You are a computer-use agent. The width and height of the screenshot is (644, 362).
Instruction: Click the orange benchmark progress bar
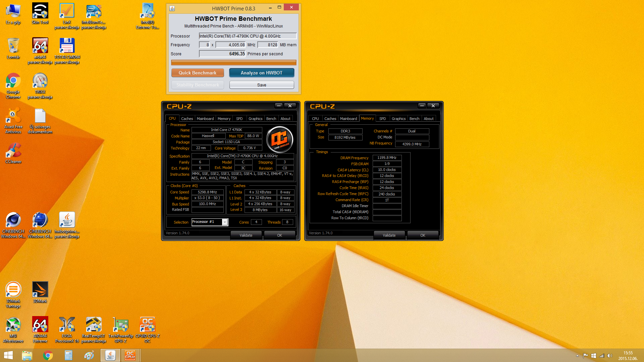(234, 63)
